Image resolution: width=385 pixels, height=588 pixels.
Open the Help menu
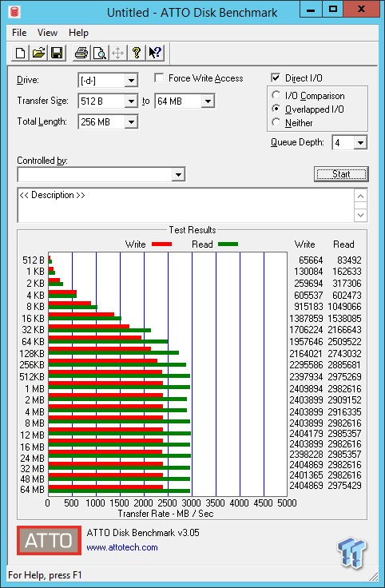[x=78, y=33]
